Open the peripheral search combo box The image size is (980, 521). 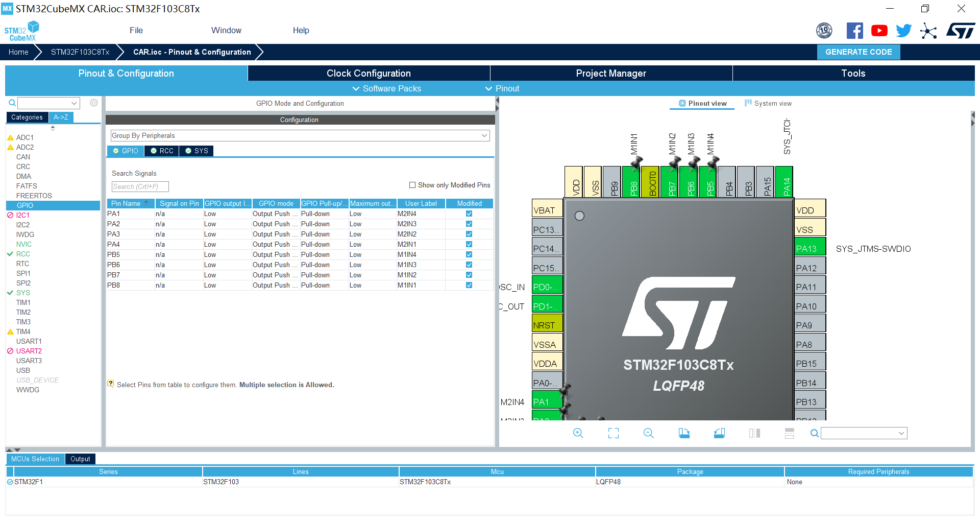click(x=48, y=103)
